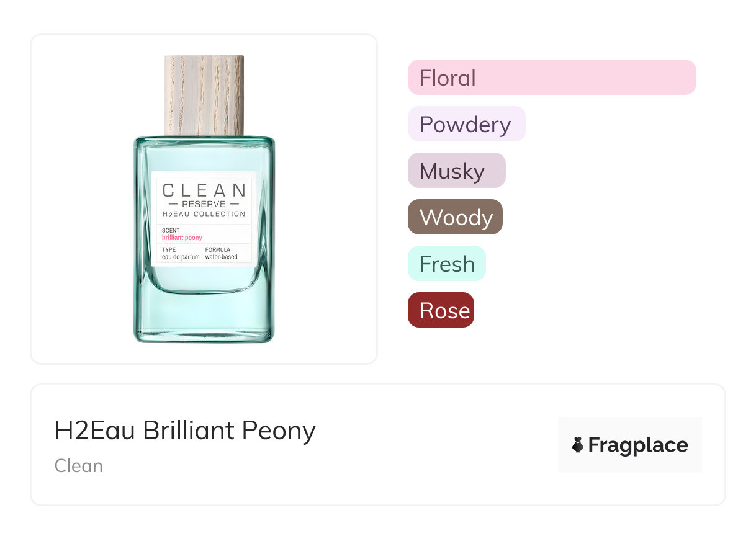
Task: Select the brown Woody tag
Action: [x=455, y=217]
